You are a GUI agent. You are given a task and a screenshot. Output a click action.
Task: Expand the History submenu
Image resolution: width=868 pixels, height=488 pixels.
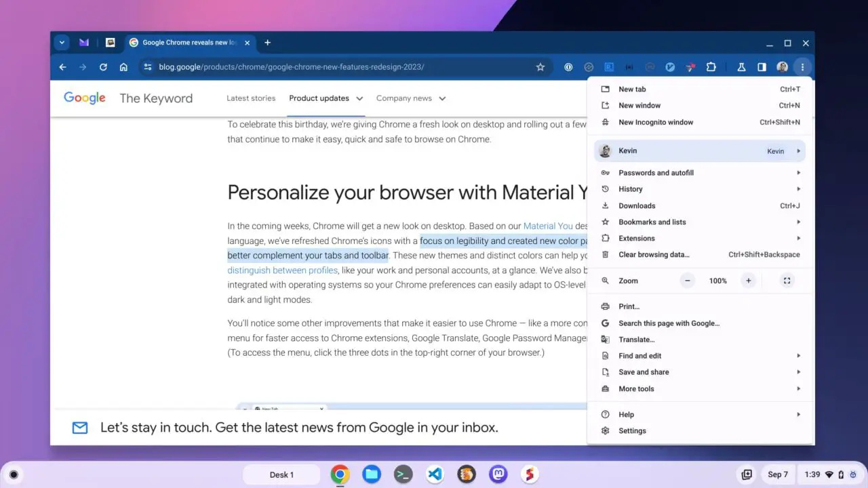tap(700, 189)
